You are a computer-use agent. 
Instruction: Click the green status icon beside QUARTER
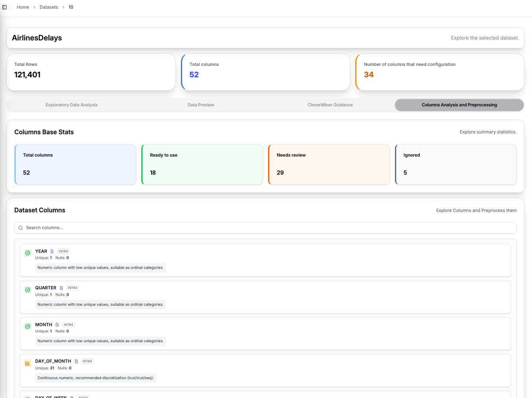point(27,290)
